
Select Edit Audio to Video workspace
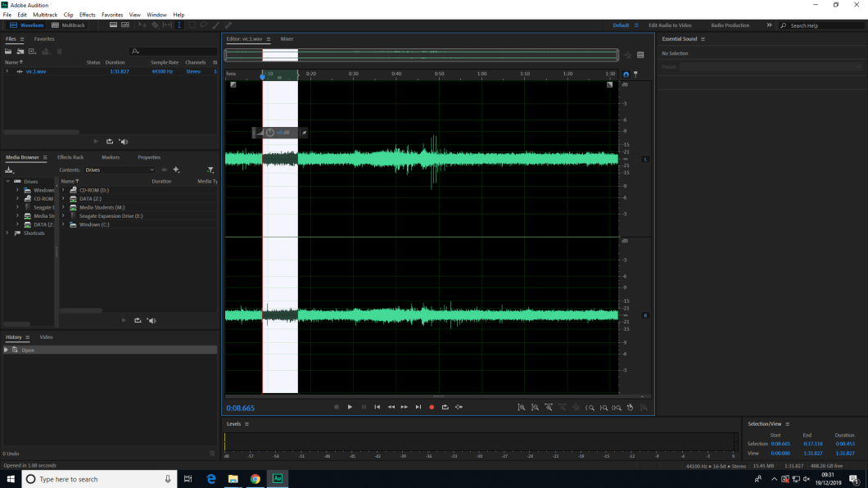(x=670, y=25)
